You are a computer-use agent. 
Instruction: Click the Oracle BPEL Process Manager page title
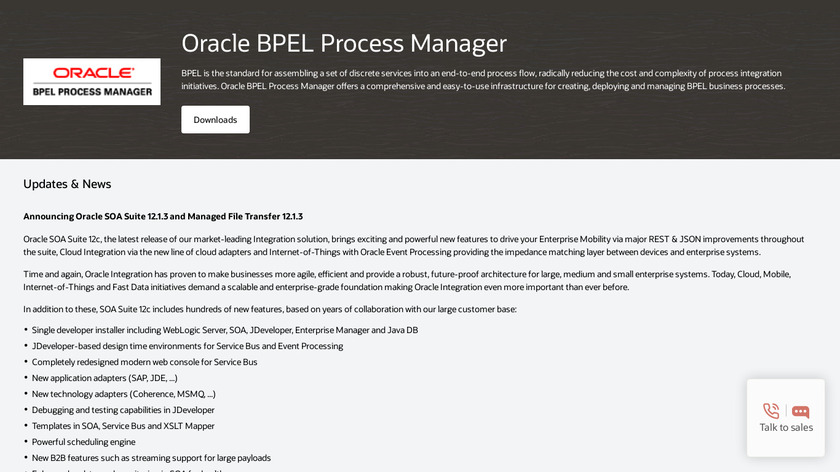pos(344,43)
